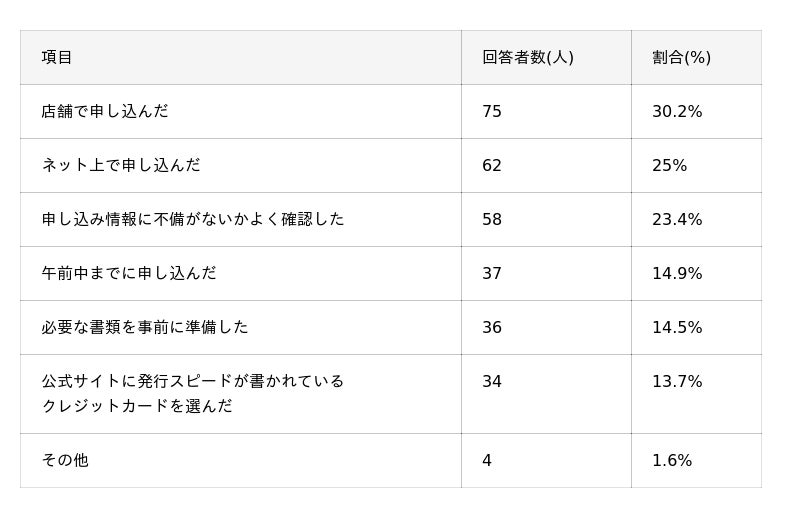Click the 項目 column header
800x518 pixels.
click(x=57, y=57)
